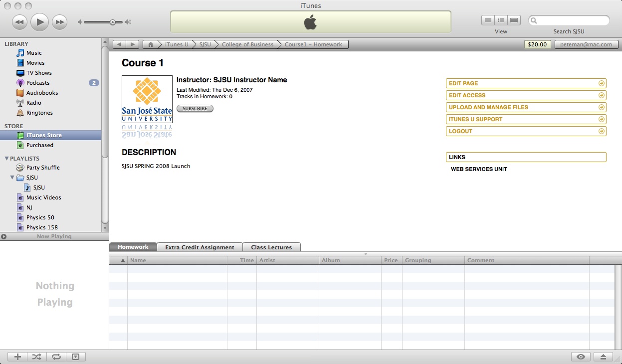Eject disc using bottom-right button
This screenshot has width=622, height=364.
603,357
